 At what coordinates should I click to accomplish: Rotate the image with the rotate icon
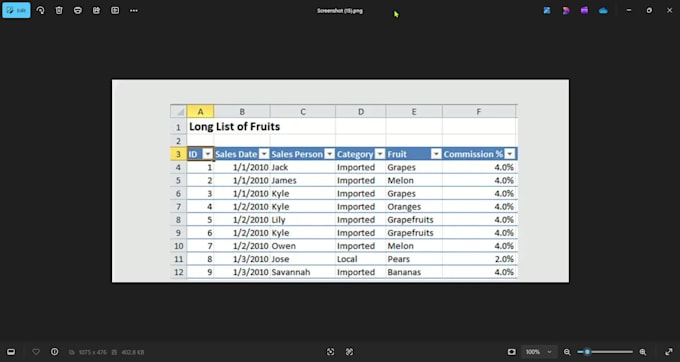pos(40,10)
